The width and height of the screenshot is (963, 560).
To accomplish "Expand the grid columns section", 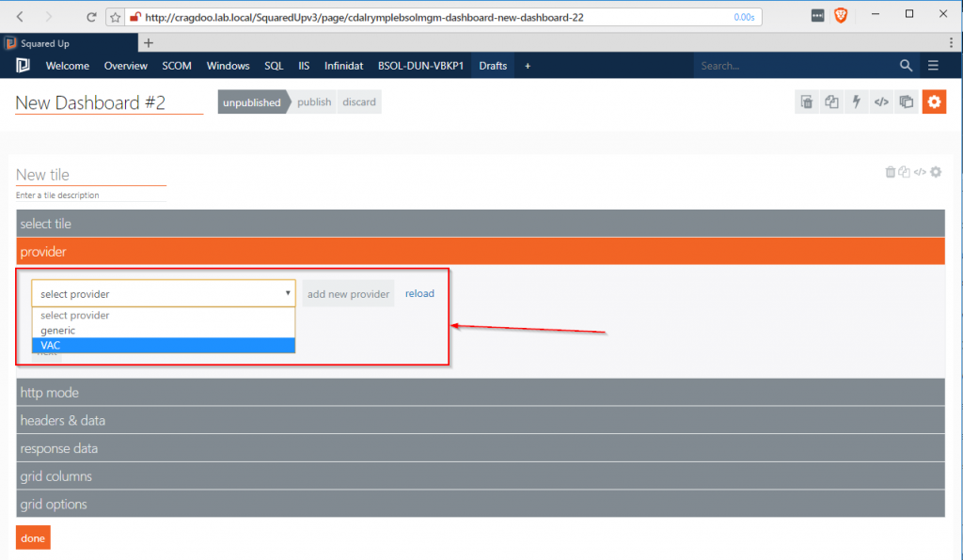I will click(x=480, y=476).
